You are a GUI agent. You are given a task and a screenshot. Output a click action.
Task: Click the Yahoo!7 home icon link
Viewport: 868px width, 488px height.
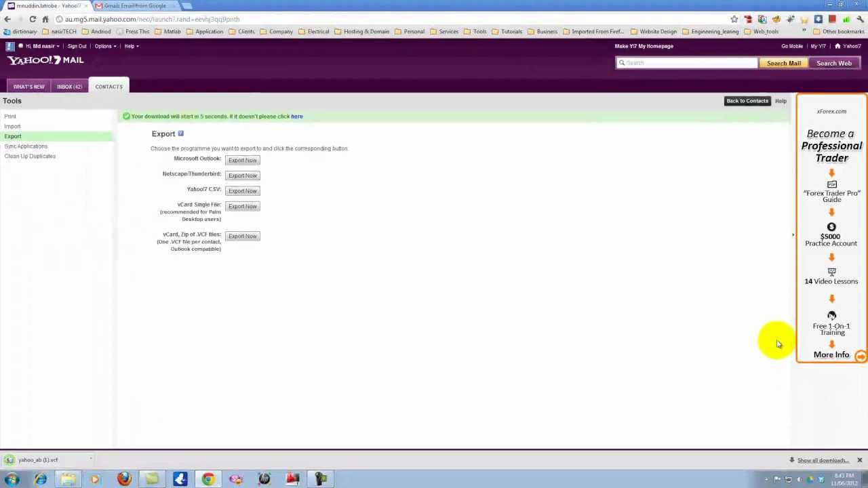[848, 46]
